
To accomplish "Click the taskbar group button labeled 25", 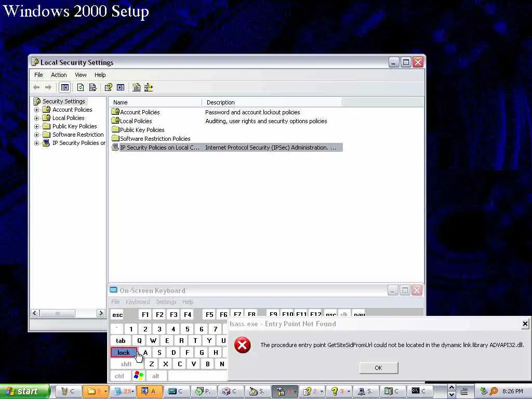I will 122,391.
